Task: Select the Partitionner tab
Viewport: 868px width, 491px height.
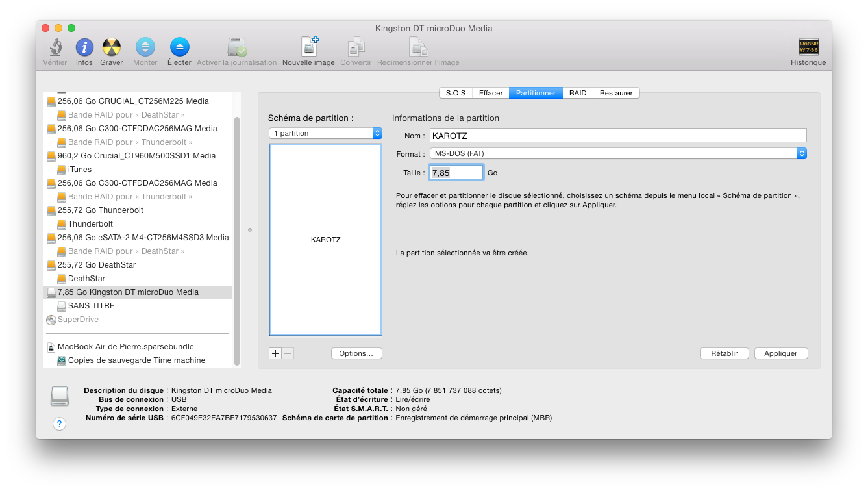Action: 536,93
